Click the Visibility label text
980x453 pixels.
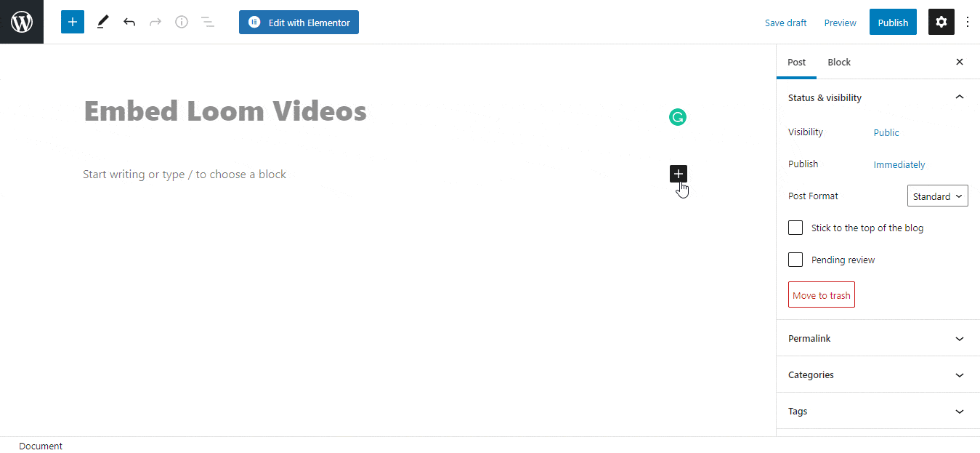coord(806,132)
